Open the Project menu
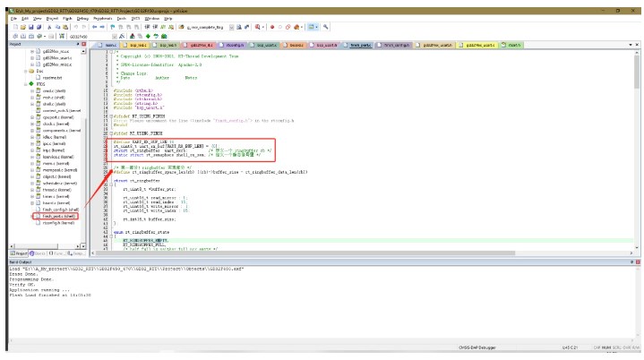 pyautogui.click(x=52, y=19)
